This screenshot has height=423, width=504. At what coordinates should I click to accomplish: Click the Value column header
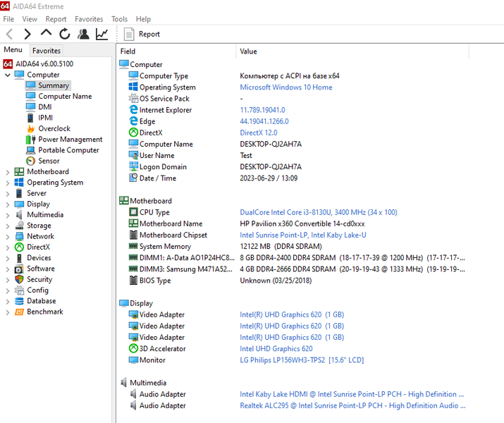click(352, 51)
